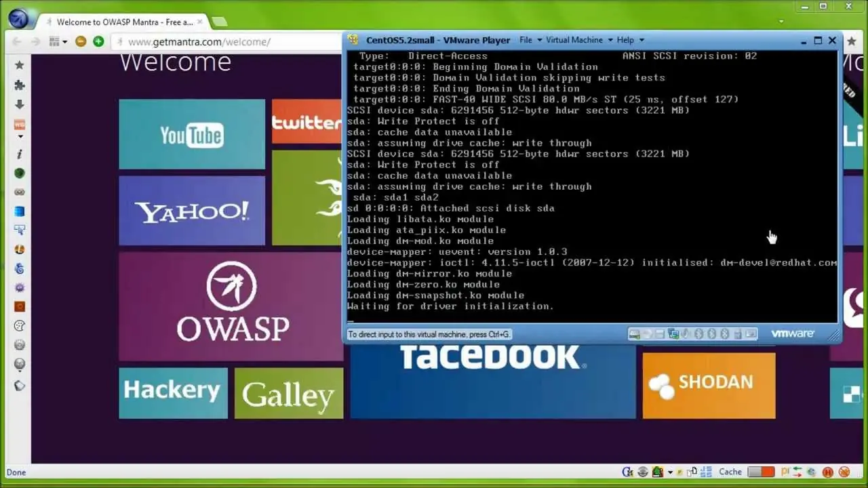This screenshot has width=868, height=488.
Task: Click inside the CentOS virtual machine console
Action: [592, 186]
